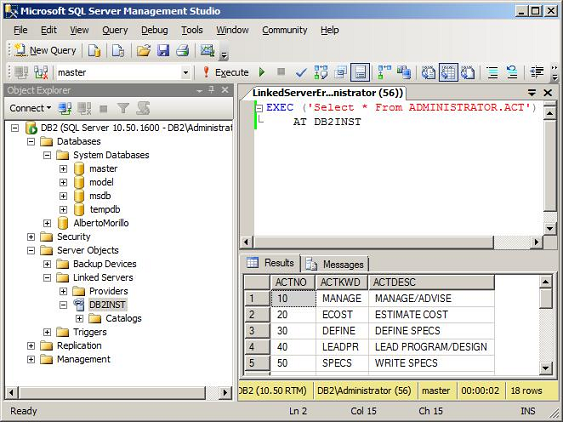Close the query editor tab with X
The height and width of the screenshot is (422, 563).
pyautogui.click(x=548, y=93)
